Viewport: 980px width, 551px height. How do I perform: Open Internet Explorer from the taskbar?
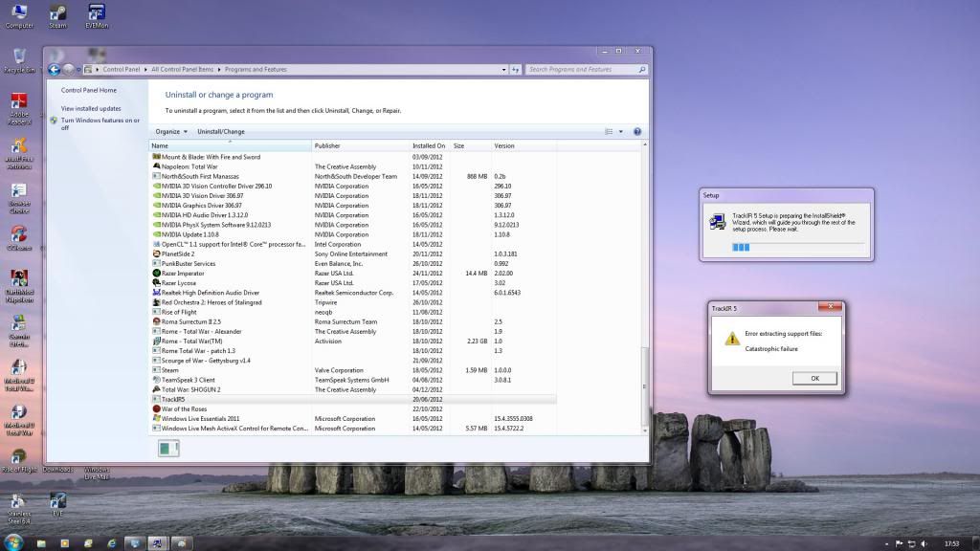[x=111, y=542]
